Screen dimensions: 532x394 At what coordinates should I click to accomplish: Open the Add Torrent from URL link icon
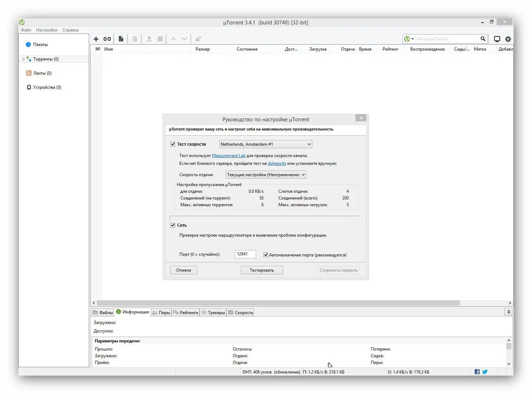tap(107, 39)
